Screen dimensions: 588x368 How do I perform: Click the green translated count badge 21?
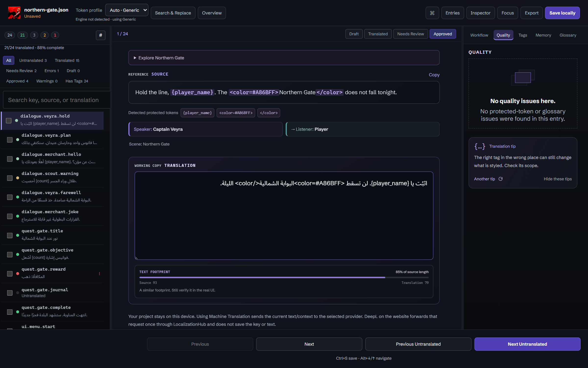[x=23, y=35]
